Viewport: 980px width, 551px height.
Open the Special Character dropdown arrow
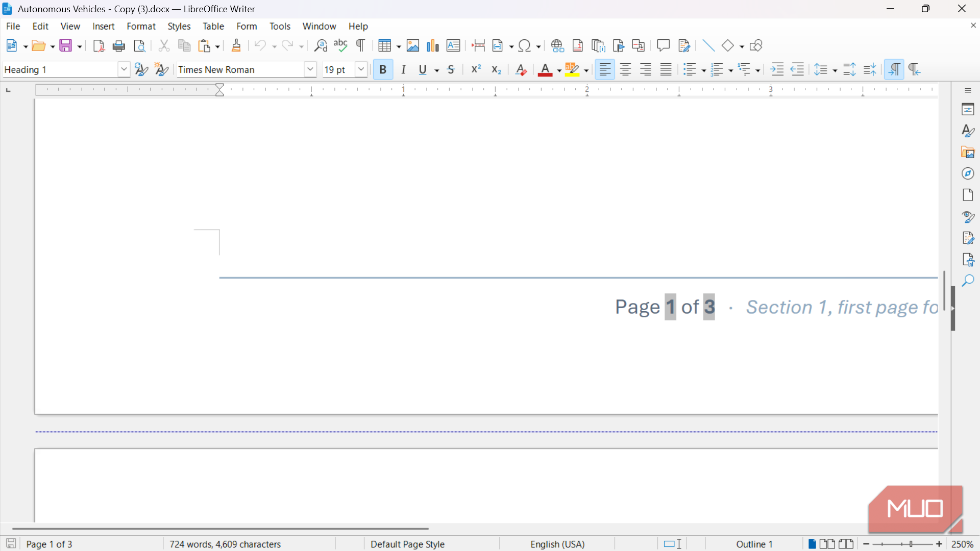point(538,46)
